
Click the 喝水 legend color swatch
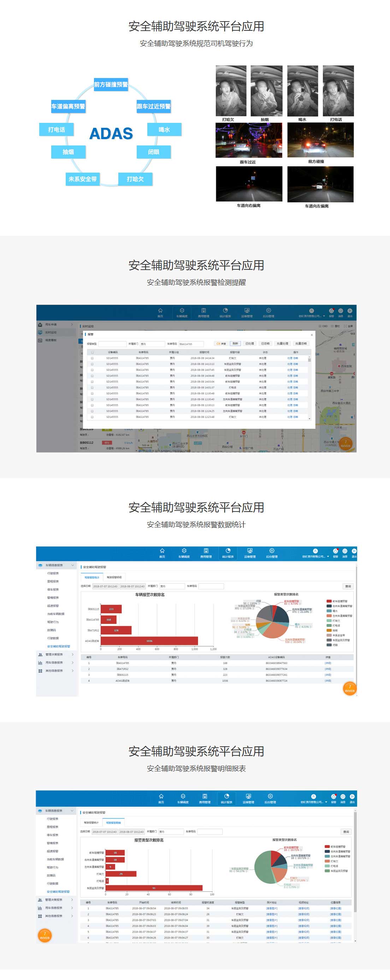[329, 611]
